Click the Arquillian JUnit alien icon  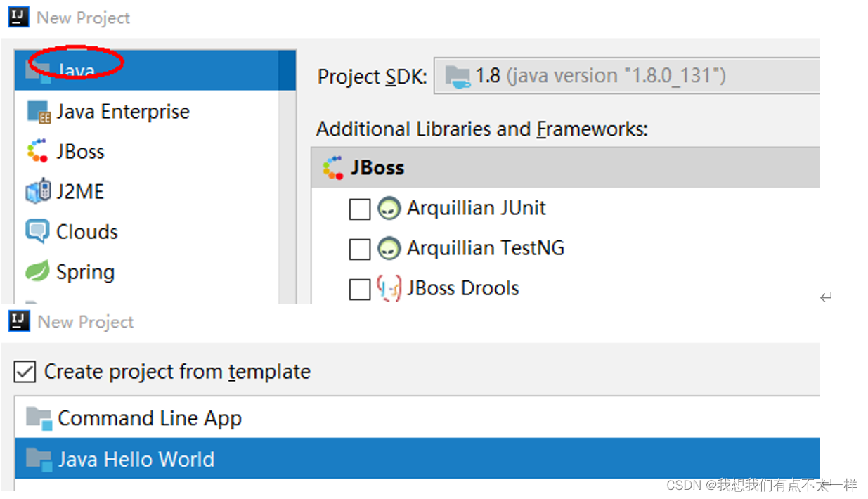pyautogui.click(x=389, y=208)
